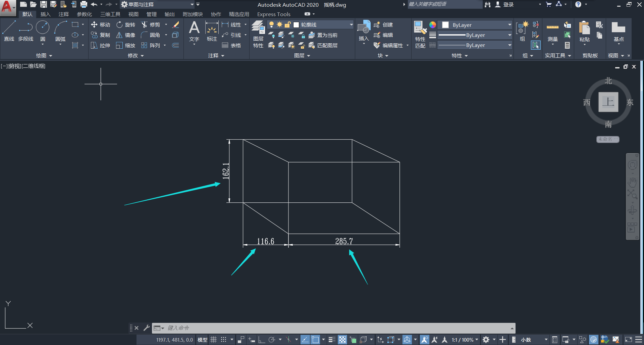The width and height of the screenshot is (644, 345).
Task: Open the 插入 ribbon tab
Action: pyautogui.click(x=45, y=14)
